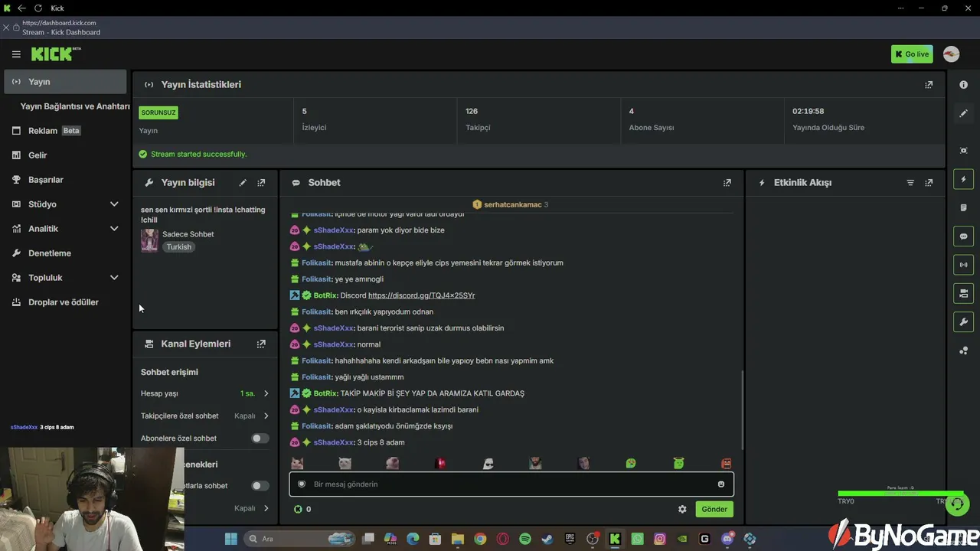
Task: Click Folikasit on the 'ye ye' message
Action: [x=317, y=279]
